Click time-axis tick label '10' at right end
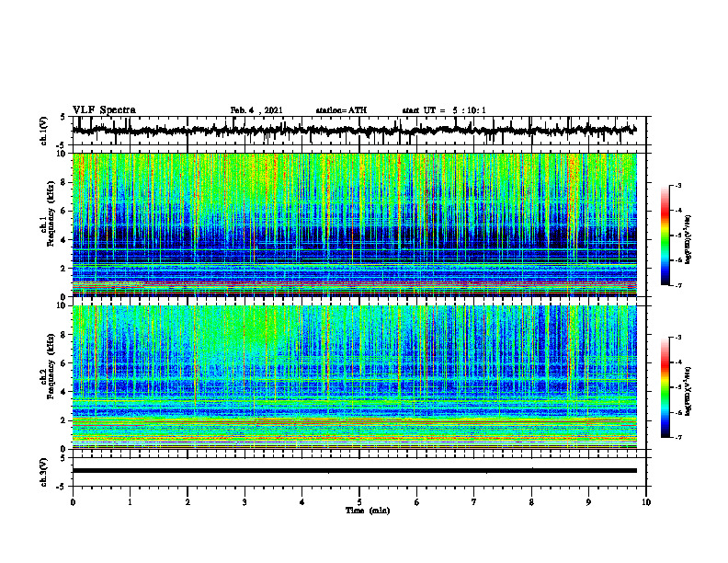The width and height of the screenshot is (728, 563). (646, 502)
